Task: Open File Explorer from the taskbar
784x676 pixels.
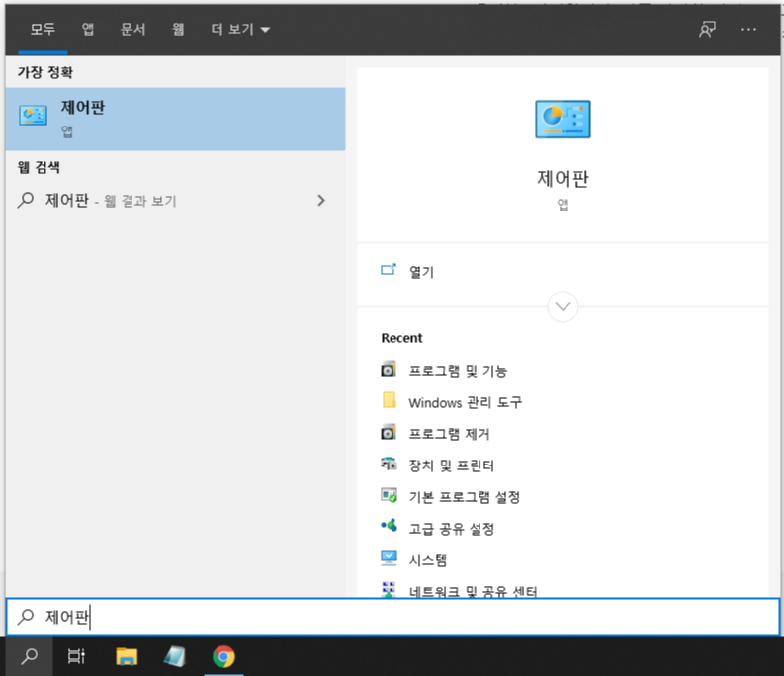Action: 127,656
